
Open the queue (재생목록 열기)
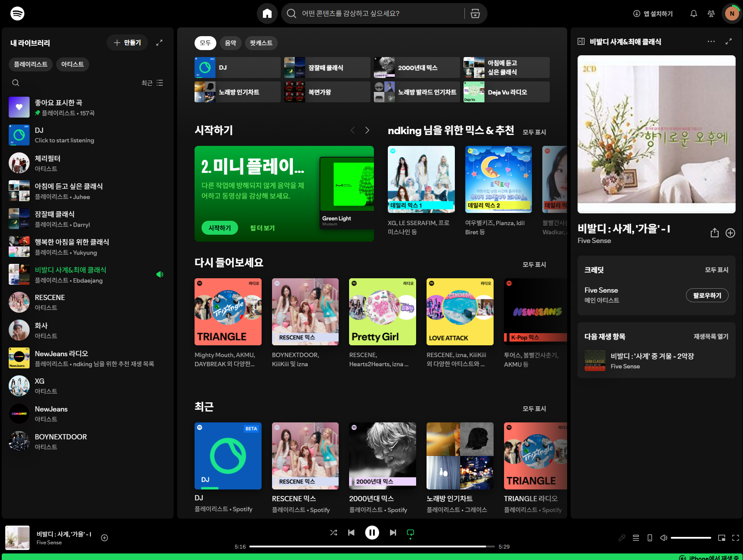711,337
